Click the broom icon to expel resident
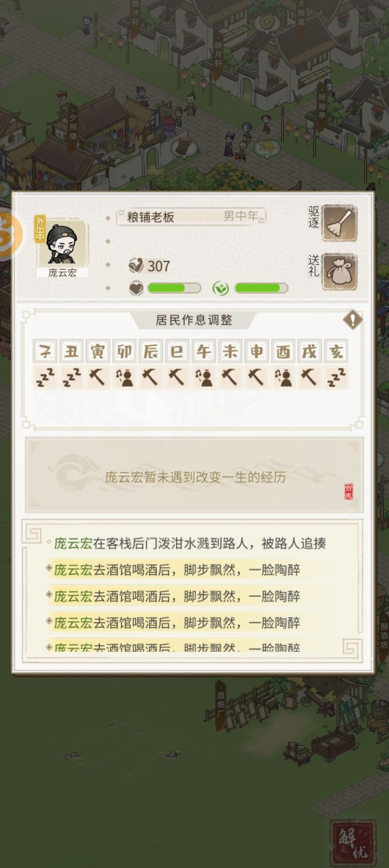The image size is (389, 868). (340, 223)
